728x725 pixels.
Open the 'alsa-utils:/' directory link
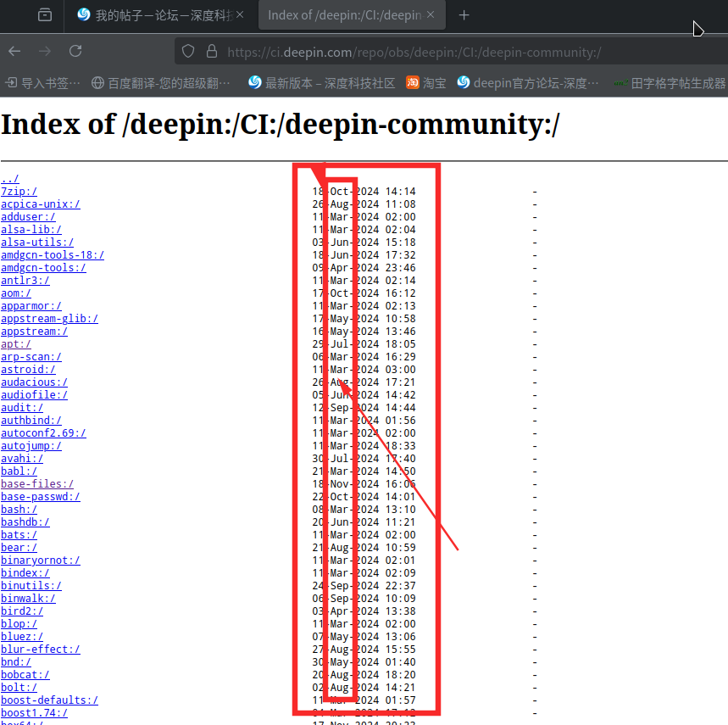37,243
